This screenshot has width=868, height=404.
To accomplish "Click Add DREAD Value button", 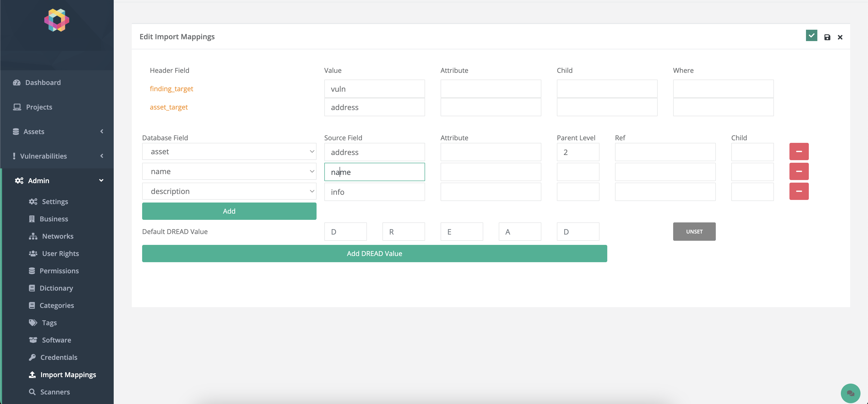I will click(374, 254).
